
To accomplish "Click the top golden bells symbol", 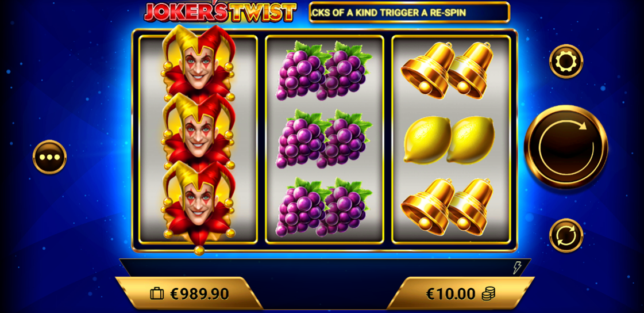I will click(x=447, y=70).
